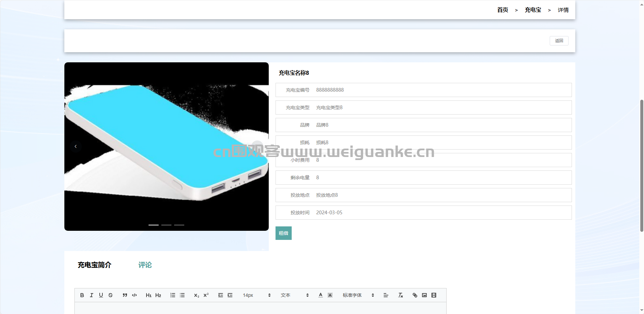Insert a blockquote in the editor

[125, 295]
